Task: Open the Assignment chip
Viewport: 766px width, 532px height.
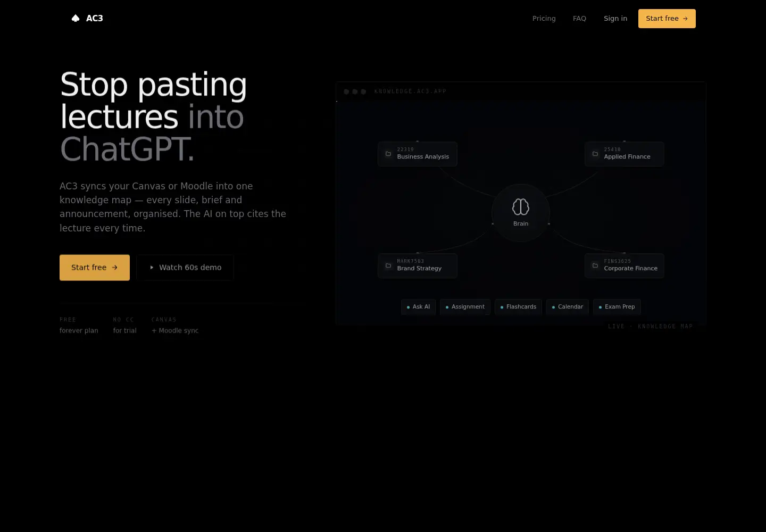Action: (465, 307)
